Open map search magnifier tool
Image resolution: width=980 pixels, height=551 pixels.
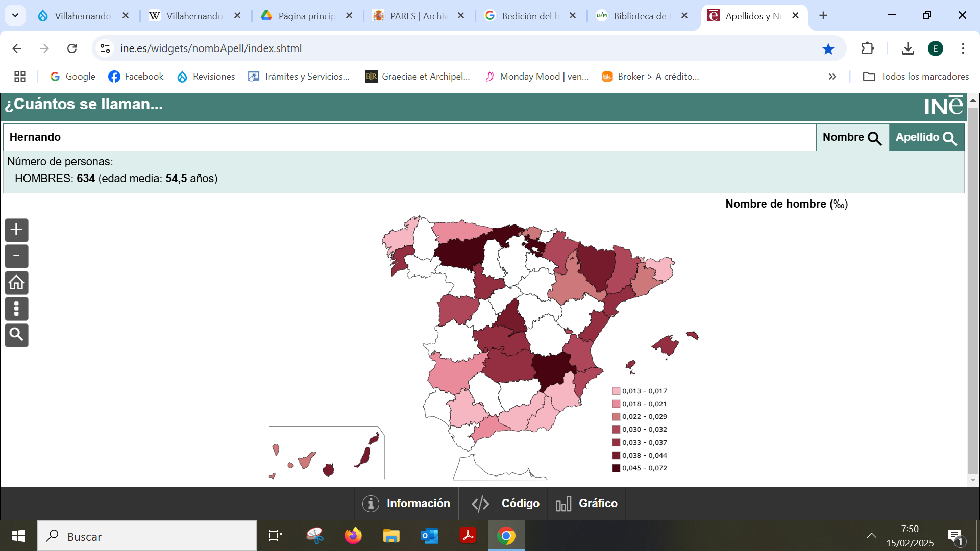[x=16, y=335]
